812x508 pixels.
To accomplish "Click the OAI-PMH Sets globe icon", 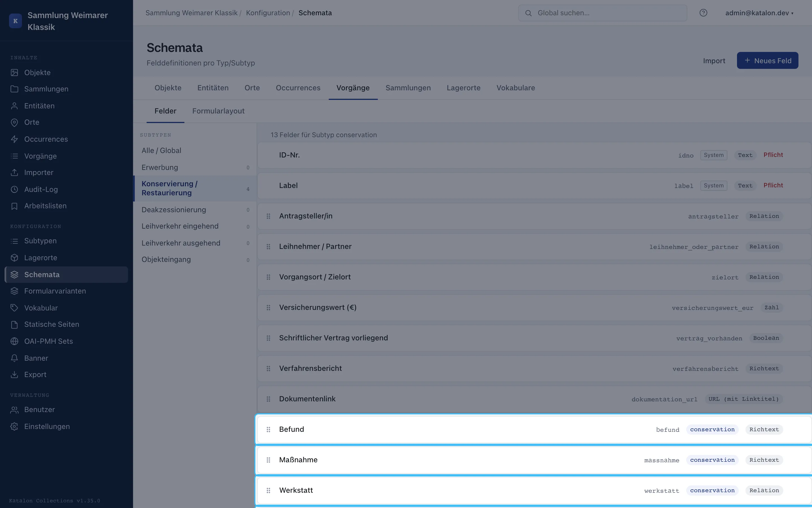I will pos(14,341).
